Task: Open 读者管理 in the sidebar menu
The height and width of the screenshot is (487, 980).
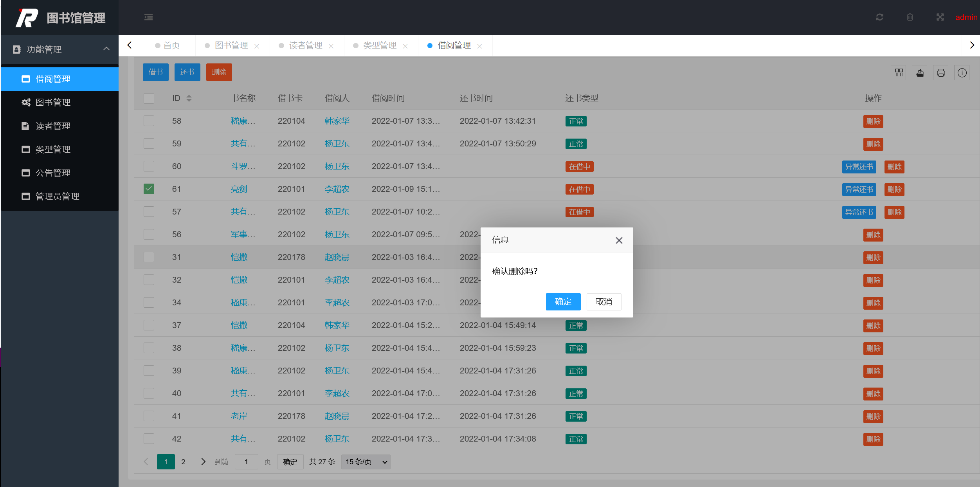Action: click(x=53, y=126)
